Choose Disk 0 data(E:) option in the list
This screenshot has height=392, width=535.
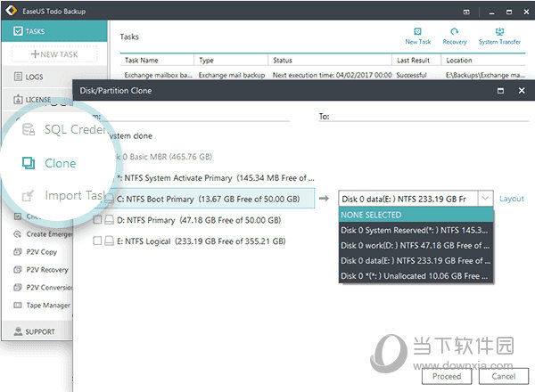click(416, 261)
